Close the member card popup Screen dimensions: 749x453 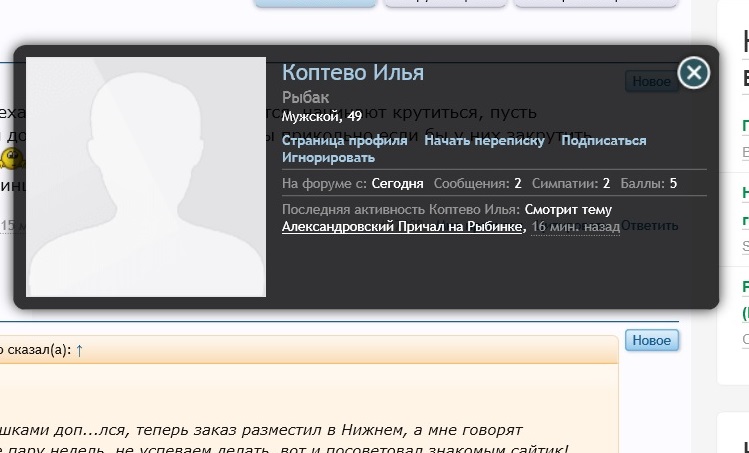(693, 73)
